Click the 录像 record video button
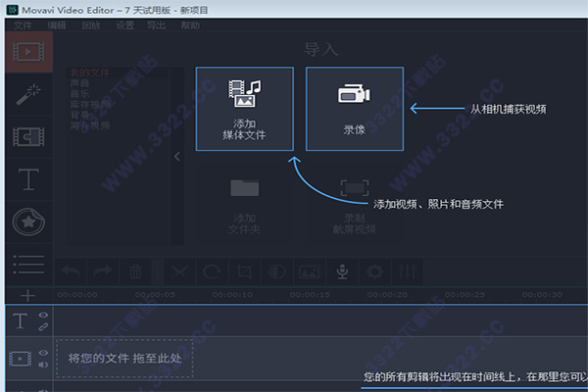The image size is (588, 392). (x=355, y=109)
